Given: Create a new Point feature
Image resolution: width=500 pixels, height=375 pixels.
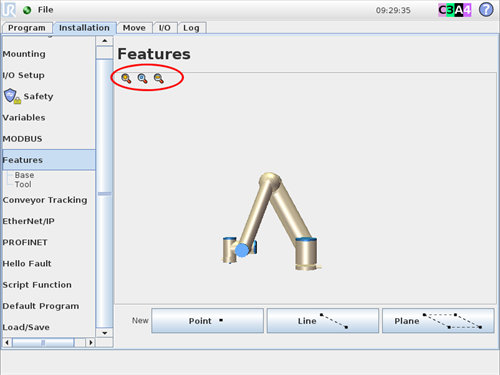Looking at the screenshot, I should click(x=207, y=321).
